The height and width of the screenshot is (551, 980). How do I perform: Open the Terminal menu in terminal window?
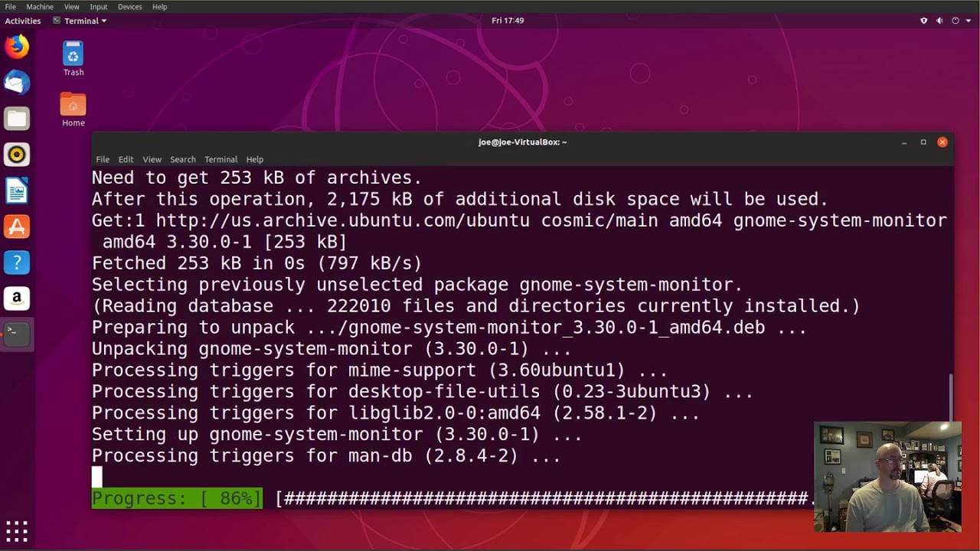pyautogui.click(x=220, y=159)
